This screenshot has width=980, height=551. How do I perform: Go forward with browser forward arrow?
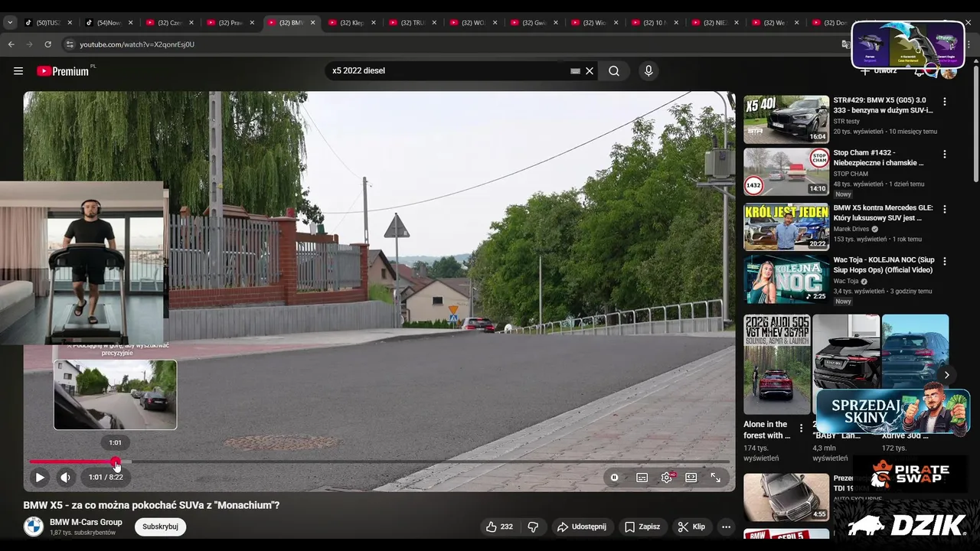coord(29,44)
